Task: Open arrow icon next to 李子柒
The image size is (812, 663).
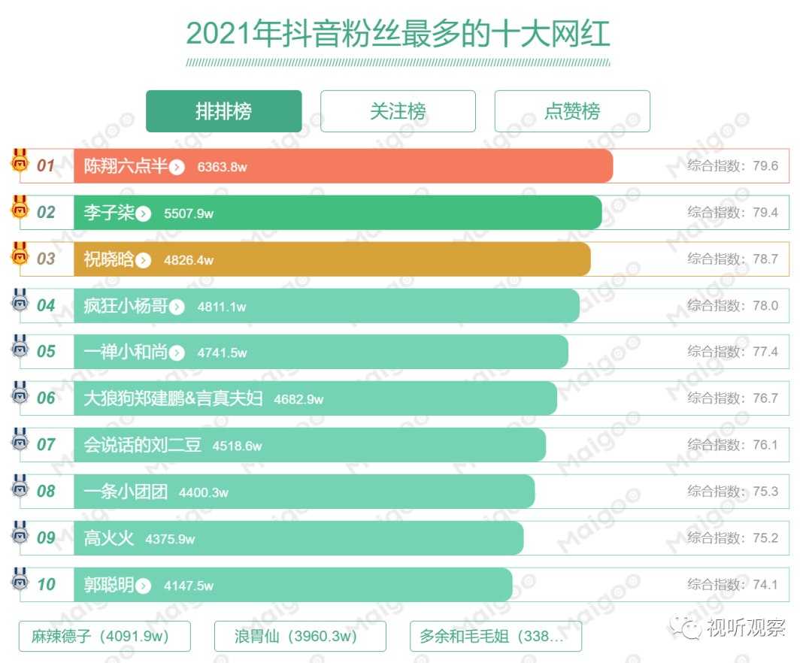Action: (144, 213)
